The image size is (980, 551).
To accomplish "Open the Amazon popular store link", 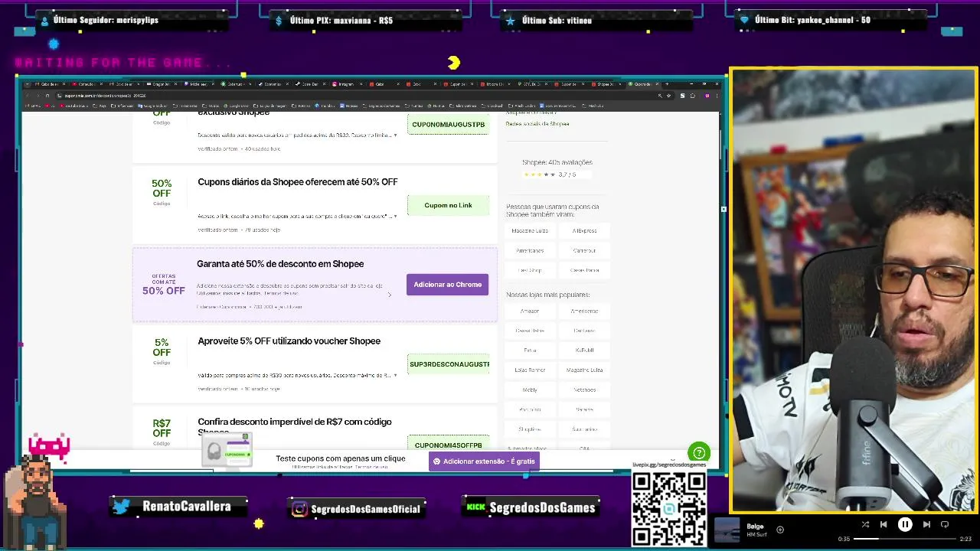I will 530,311.
